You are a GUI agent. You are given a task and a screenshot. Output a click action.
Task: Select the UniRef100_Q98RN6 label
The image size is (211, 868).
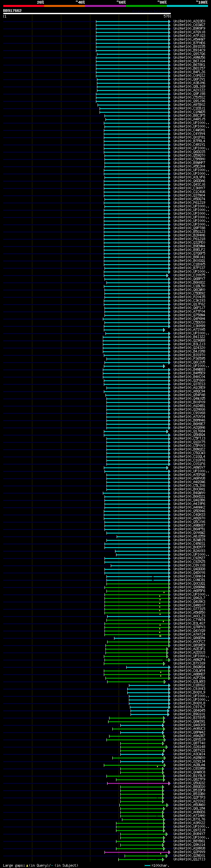189,587
